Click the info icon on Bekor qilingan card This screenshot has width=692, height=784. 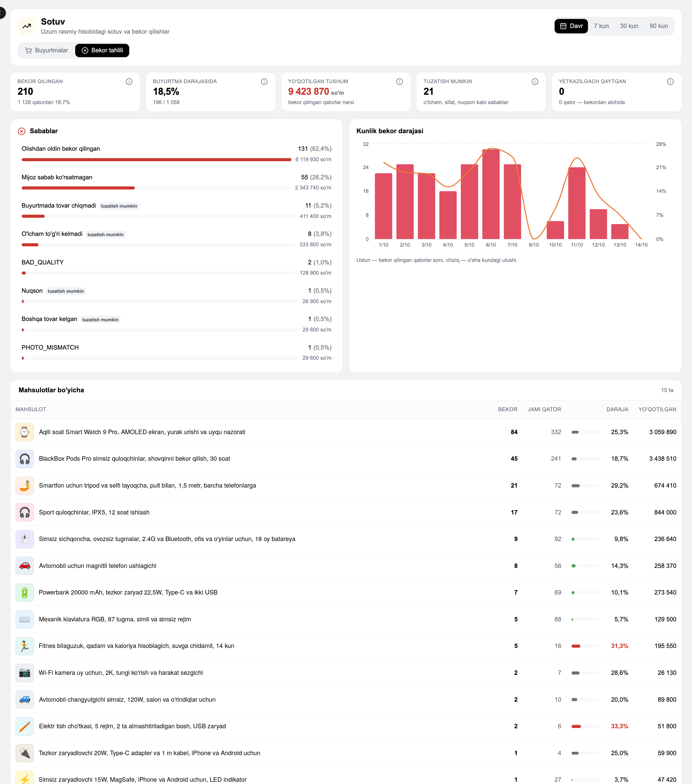(129, 82)
